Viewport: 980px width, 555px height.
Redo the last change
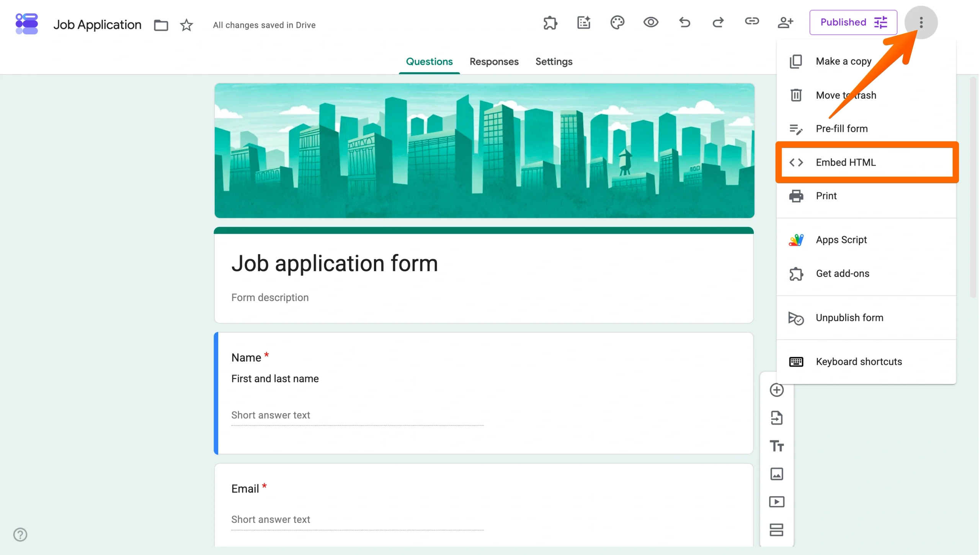pos(718,23)
